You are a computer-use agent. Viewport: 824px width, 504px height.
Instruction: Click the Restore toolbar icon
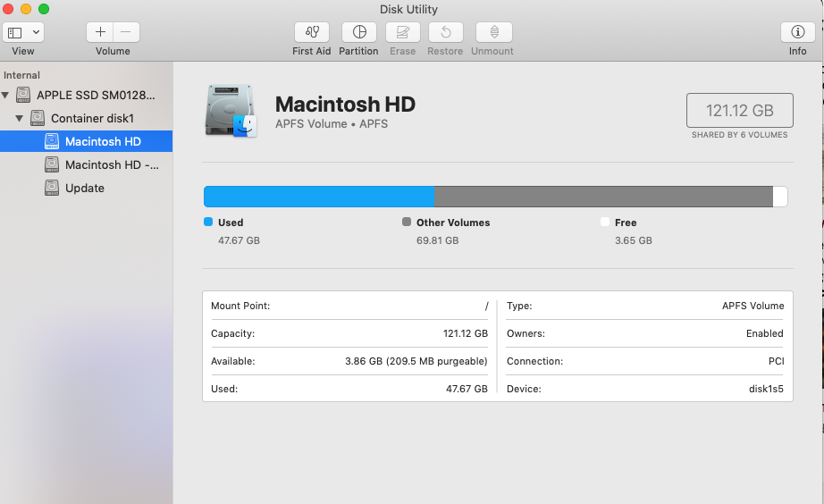(x=446, y=32)
